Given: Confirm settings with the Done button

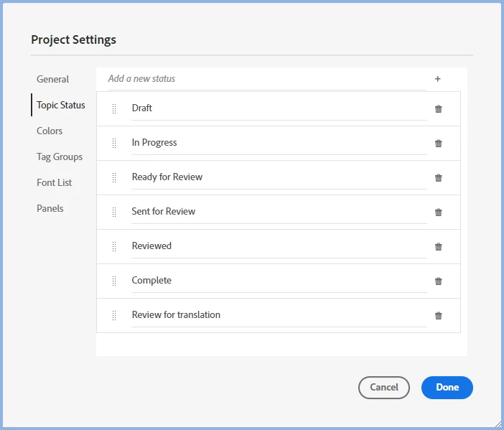Looking at the screenshot, I should click(x=447, y=387).
